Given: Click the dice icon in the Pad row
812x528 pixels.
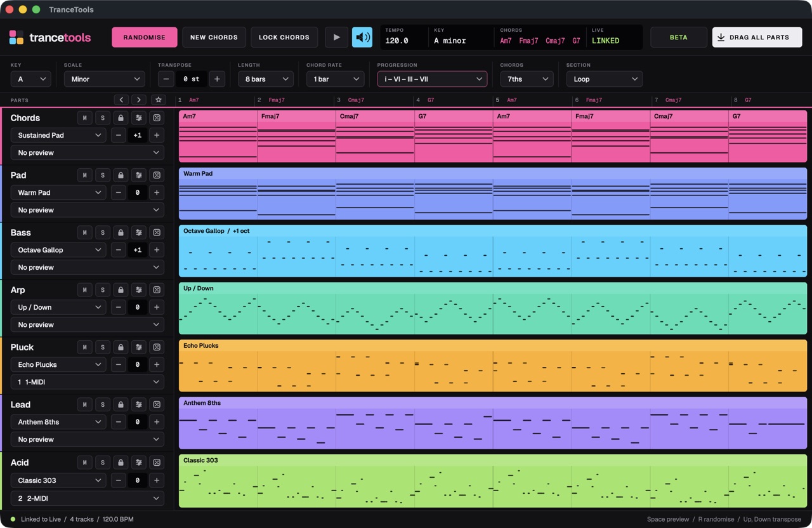Looking at the screenshot, I should pyautogui.click(x=157, y=175).
